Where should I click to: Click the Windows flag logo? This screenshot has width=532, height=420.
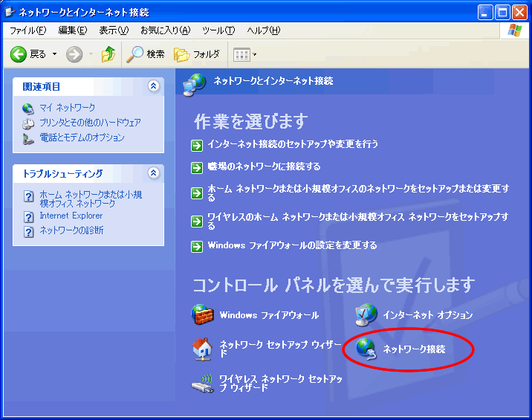point(515,30)
